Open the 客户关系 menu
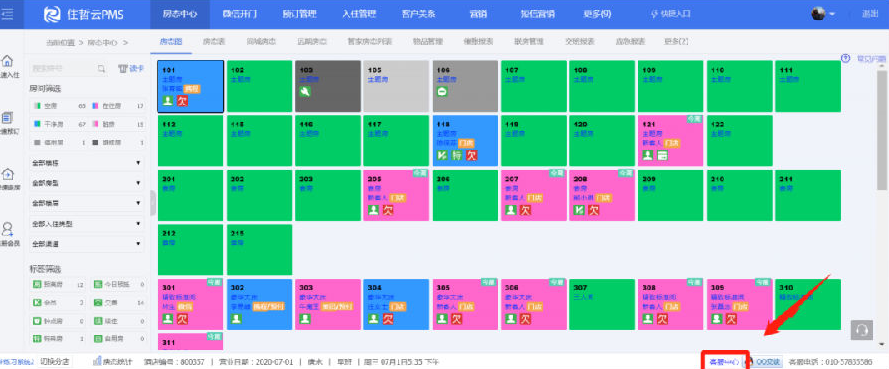The image size is (889, 369). click(x=418, y=14)
